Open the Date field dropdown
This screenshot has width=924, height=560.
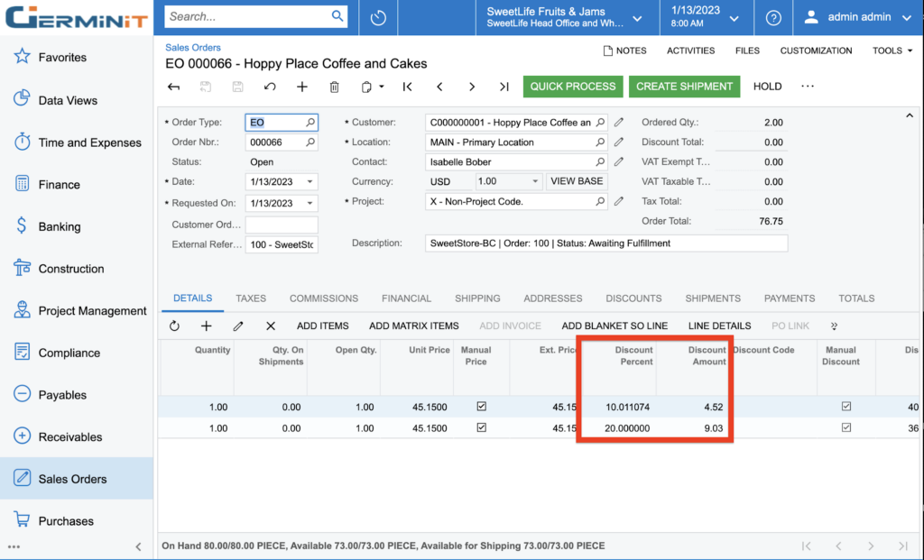point(310,182)
